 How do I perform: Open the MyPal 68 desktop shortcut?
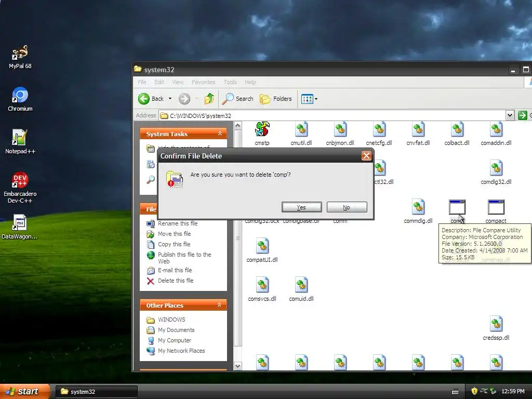click(20, 57)
